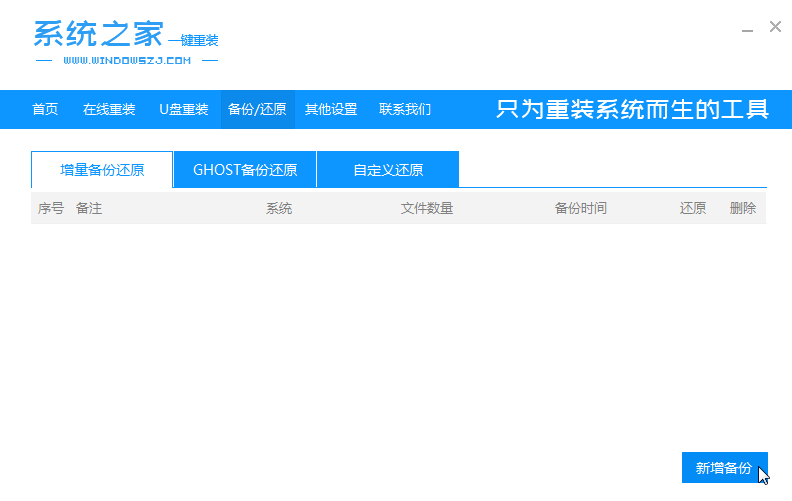Open the 首页 menu item
Image resolution: width=792 pixels, height=501 pixels.
point(45,109)
